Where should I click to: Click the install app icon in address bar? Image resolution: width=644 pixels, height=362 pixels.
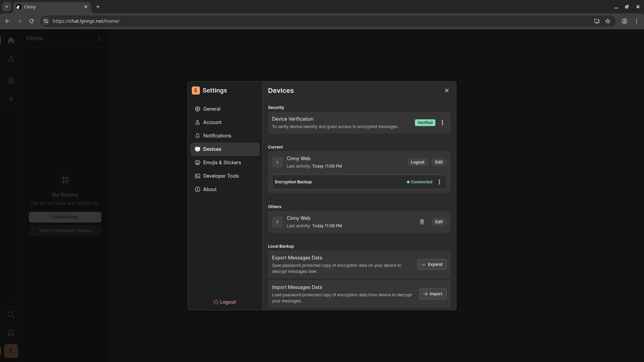pyautogui.click(x=597, y=21)
